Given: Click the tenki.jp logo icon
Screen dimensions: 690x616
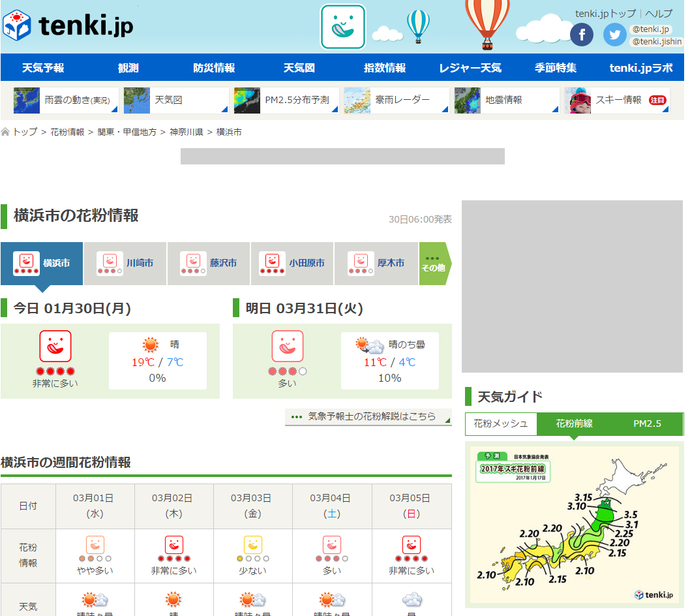Looking at the screenshot, I should coord(16,25).
